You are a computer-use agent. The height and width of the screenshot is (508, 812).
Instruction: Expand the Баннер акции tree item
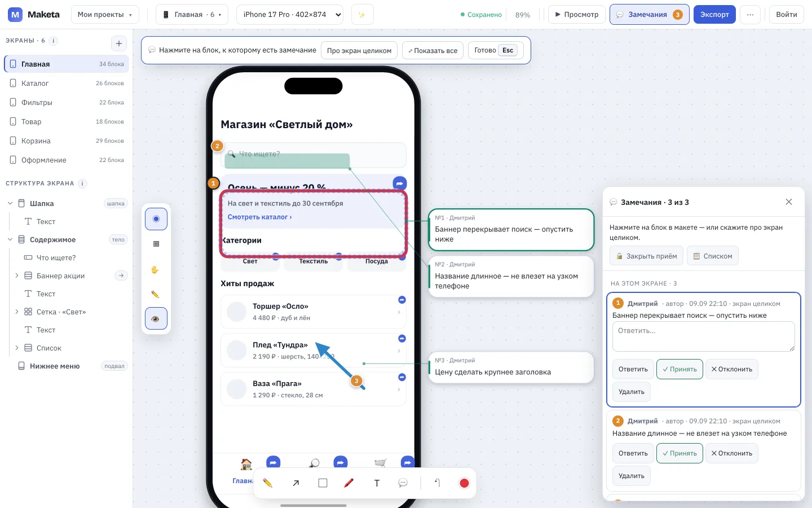tap(17, 275)
